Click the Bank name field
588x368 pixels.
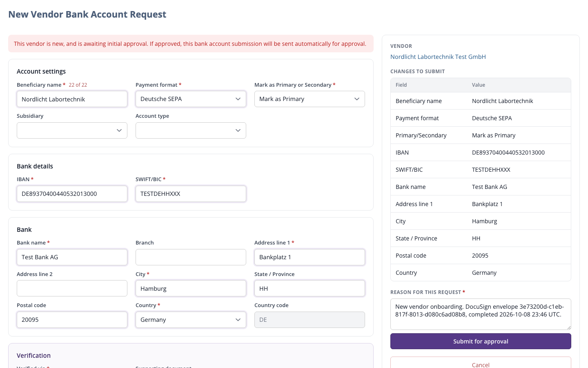pos(72,257)
